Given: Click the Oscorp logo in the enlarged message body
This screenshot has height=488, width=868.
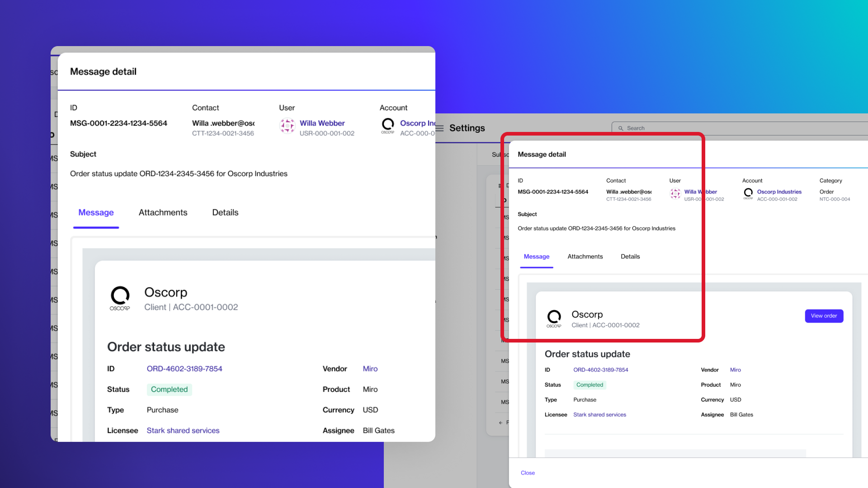Looking at the screenshot, I should [120, 298].
